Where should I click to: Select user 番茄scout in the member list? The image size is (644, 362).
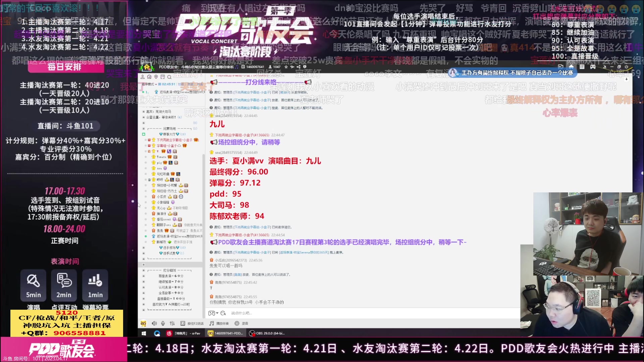click(164, 220)
